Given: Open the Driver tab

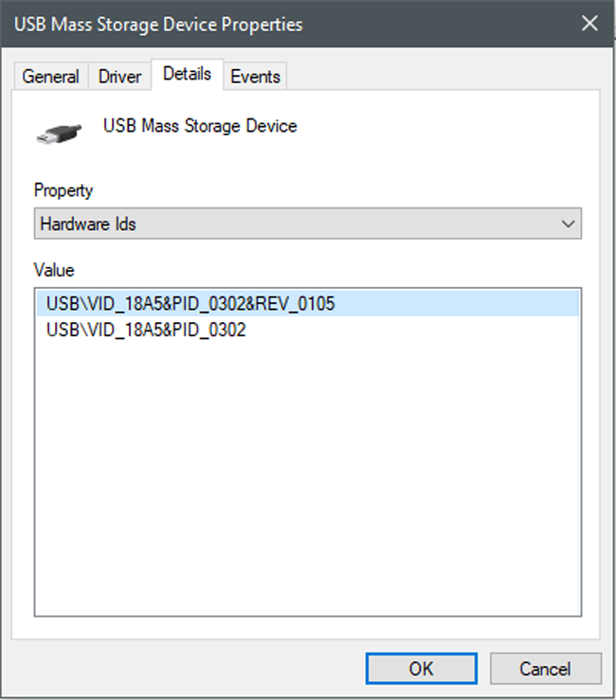Looking at the screenshot, I should coord(119,77).
